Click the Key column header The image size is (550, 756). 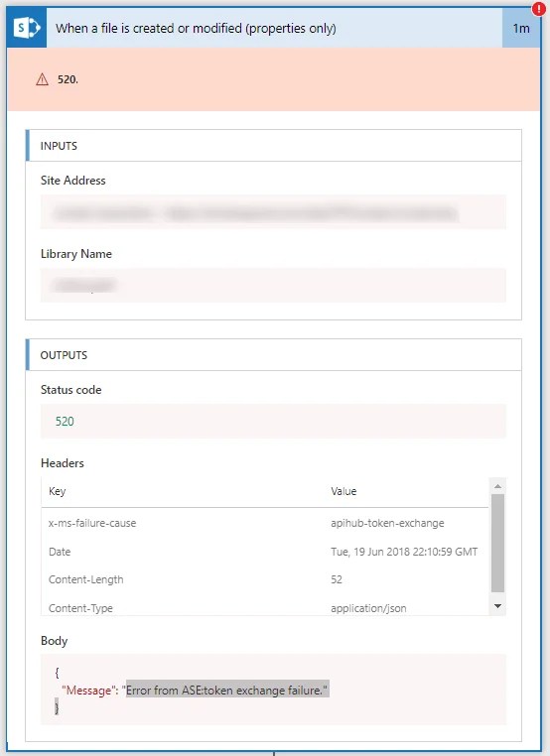click(x=57, y=491)
